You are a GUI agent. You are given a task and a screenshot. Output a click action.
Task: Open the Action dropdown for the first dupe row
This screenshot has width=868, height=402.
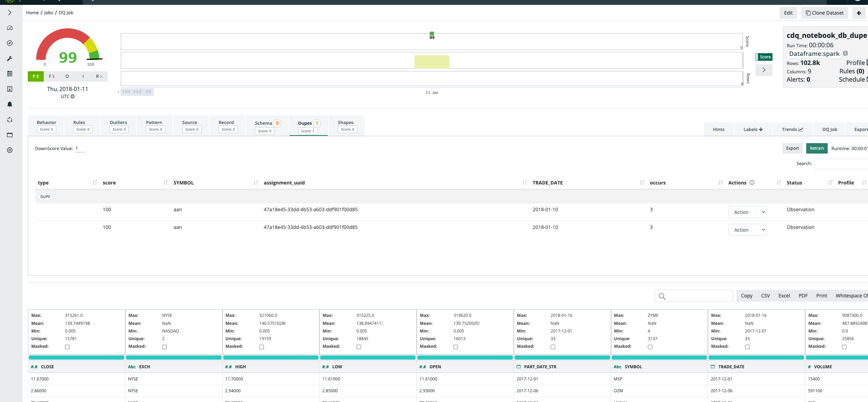click(x=747, y=212)
